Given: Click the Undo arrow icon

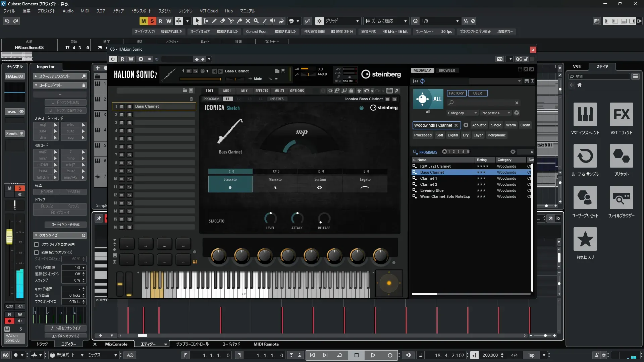Looking at the screenshot, I should tap(7, 21).
